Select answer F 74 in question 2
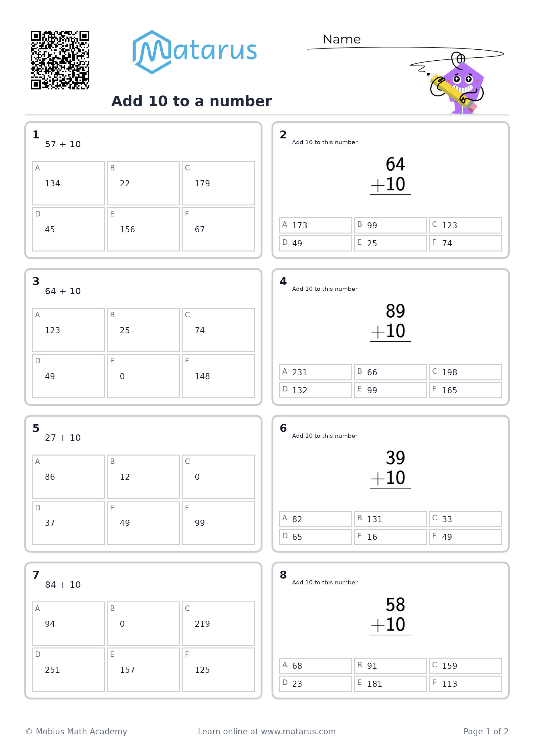The height and width of the screenshot is (756, 534). (465, 243)
